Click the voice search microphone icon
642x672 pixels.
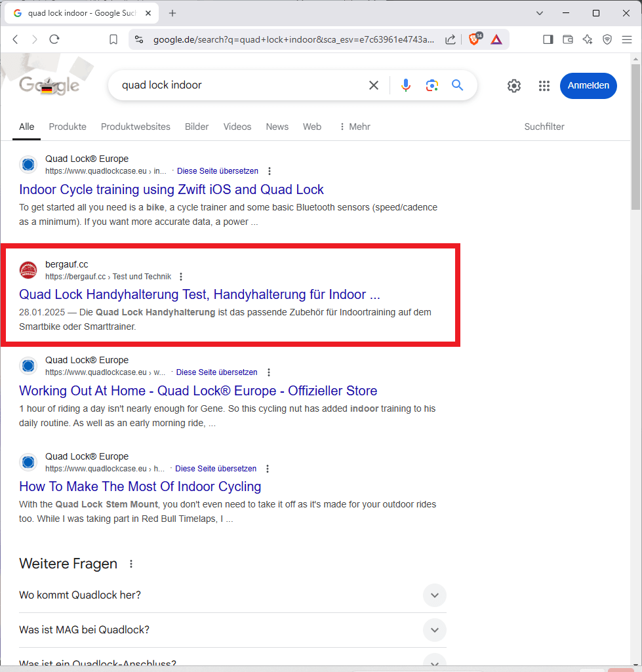[406, 85]
